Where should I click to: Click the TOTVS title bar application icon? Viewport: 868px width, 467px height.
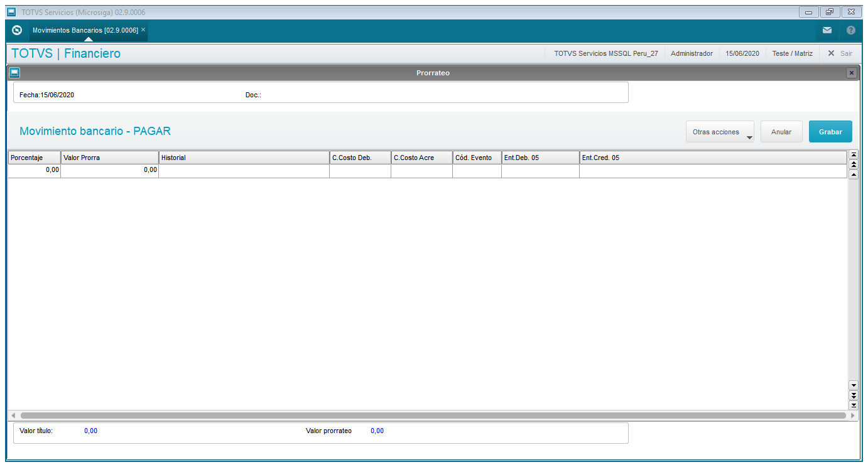click(x=11, y=12)
